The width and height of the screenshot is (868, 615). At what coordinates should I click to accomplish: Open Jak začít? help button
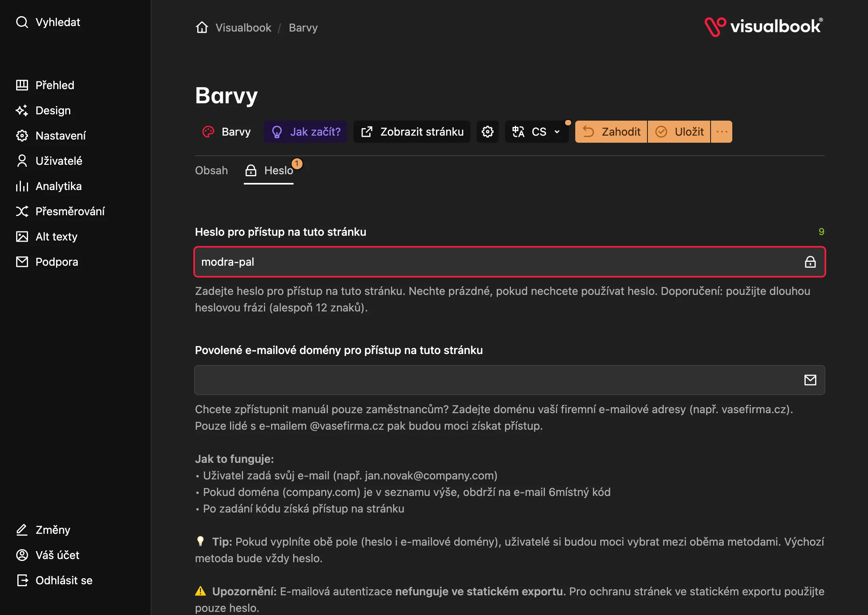[305, 132]
